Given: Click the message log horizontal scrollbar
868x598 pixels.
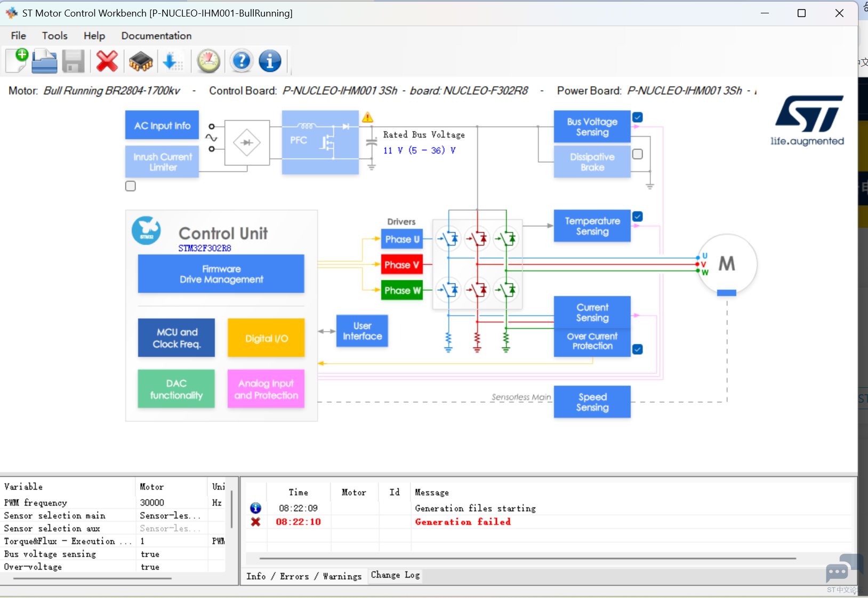Looking at the screenshot, I should click(x=527, y=559).
